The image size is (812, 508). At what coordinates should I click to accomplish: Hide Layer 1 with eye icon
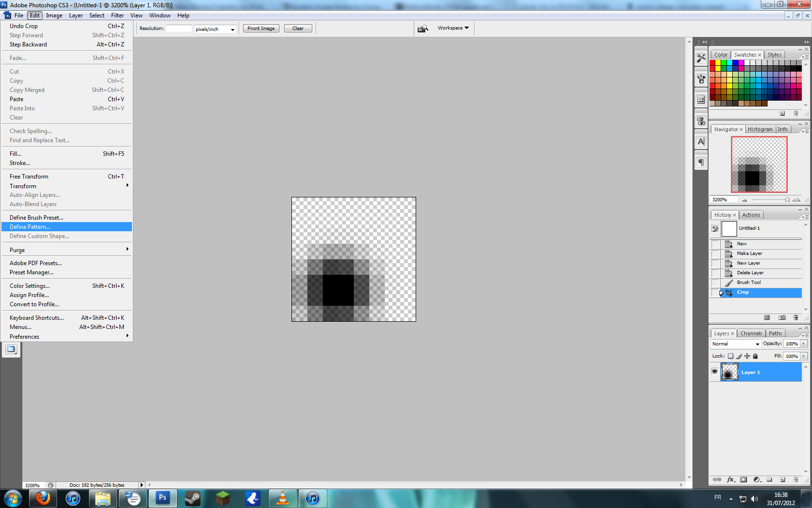click(x=714, y=372)
